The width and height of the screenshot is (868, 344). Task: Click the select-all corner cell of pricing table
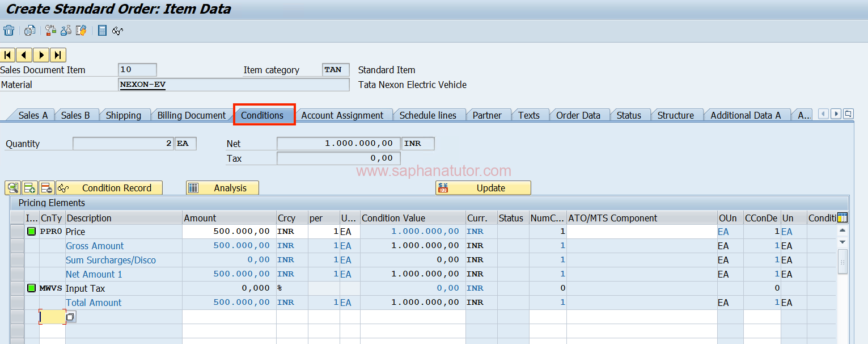17,218
